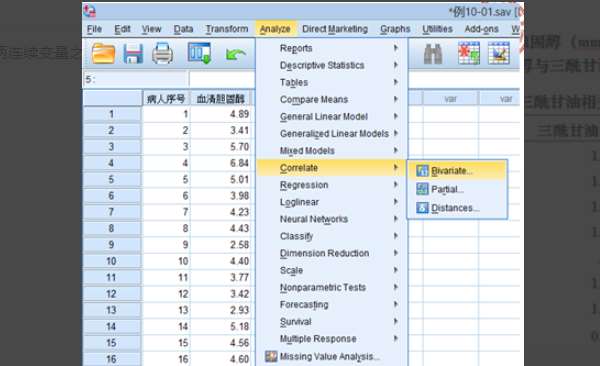Open the File menu
Image resolution: width=600 pixels, height=366 pixels.
pos(94,29)
